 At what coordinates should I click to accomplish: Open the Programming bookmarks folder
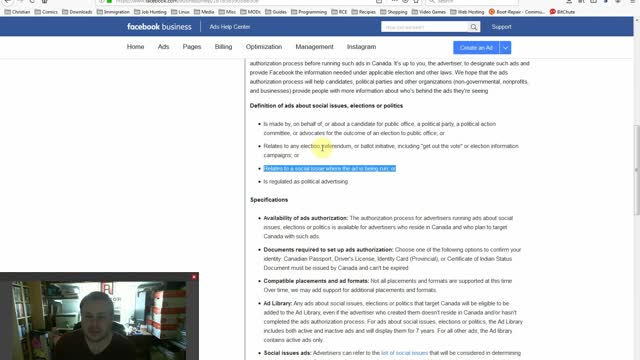point(309,12)
